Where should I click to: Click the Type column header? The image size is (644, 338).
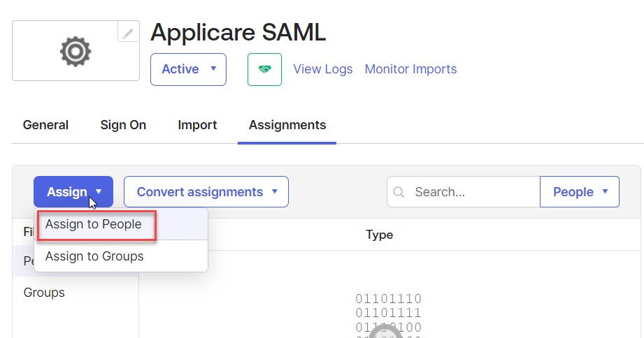click(x=379, y=235)
